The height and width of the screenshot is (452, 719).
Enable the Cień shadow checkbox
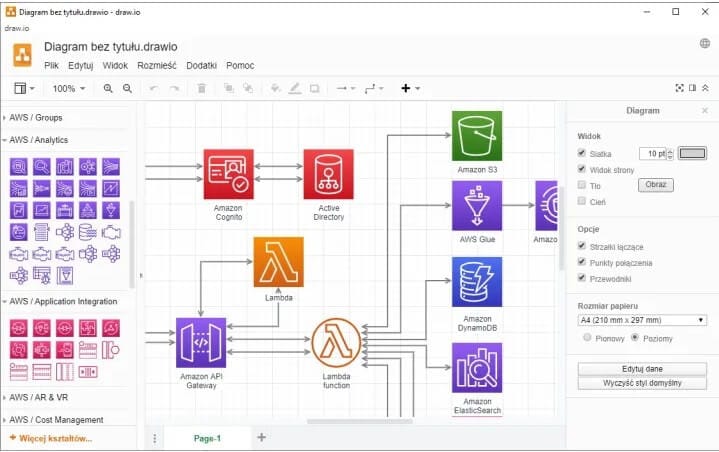pos(582,201)
